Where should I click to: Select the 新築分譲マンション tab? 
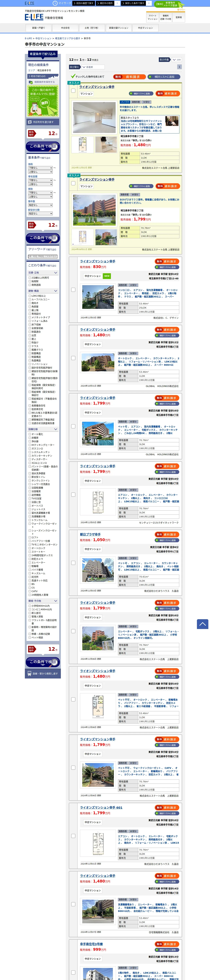[119, 28]
